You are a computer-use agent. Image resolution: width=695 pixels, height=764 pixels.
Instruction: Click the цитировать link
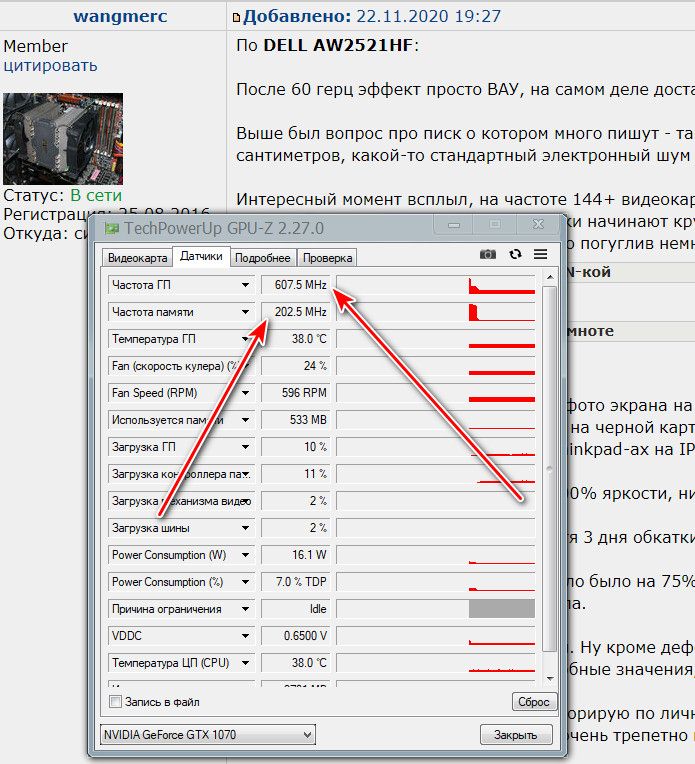click(50, 65)
